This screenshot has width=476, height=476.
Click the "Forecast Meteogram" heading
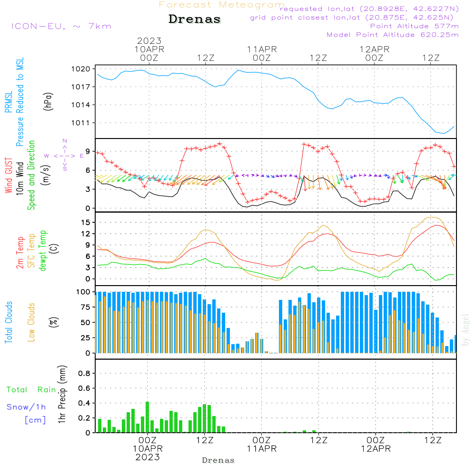222,5
